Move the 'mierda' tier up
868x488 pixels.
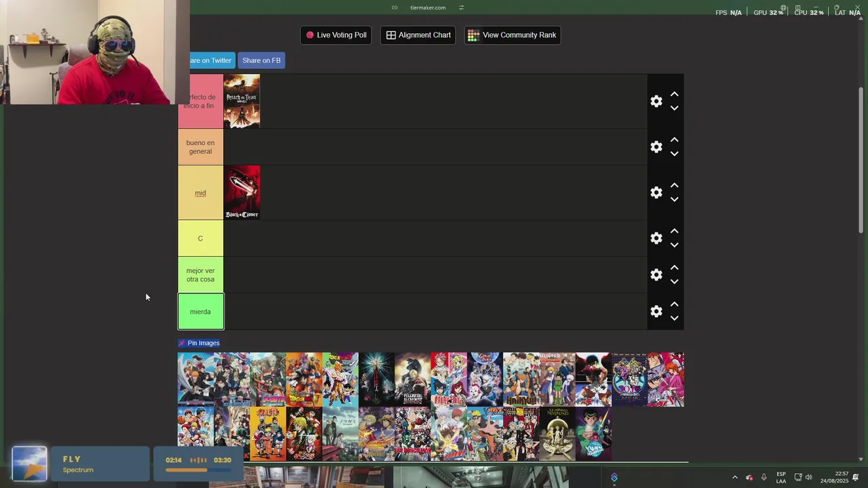(x=674, y=304)
